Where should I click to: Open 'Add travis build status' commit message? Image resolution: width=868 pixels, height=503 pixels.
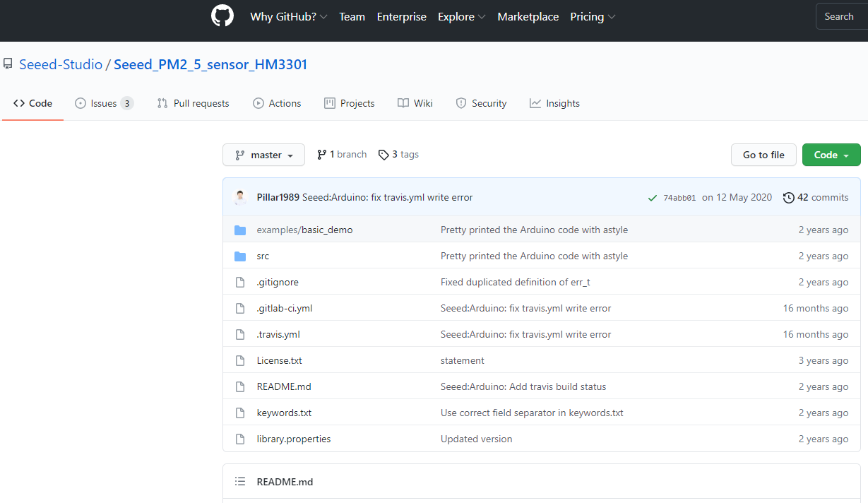523,387
